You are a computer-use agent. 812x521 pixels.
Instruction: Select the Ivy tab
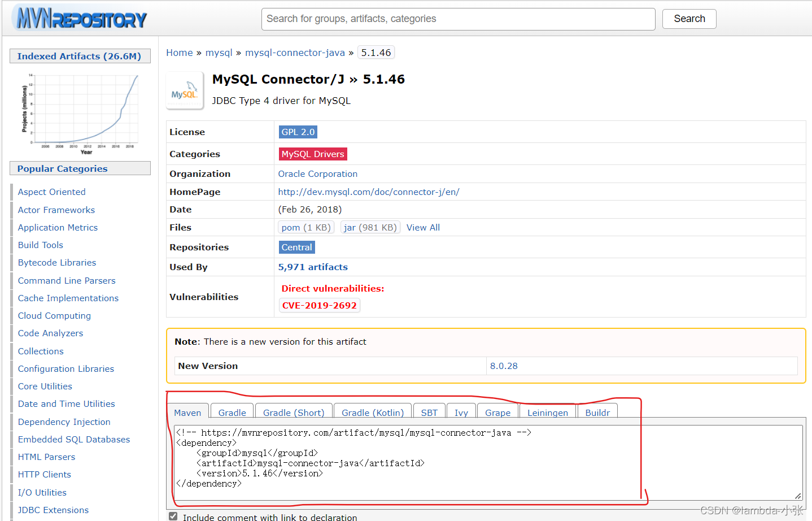461,413
